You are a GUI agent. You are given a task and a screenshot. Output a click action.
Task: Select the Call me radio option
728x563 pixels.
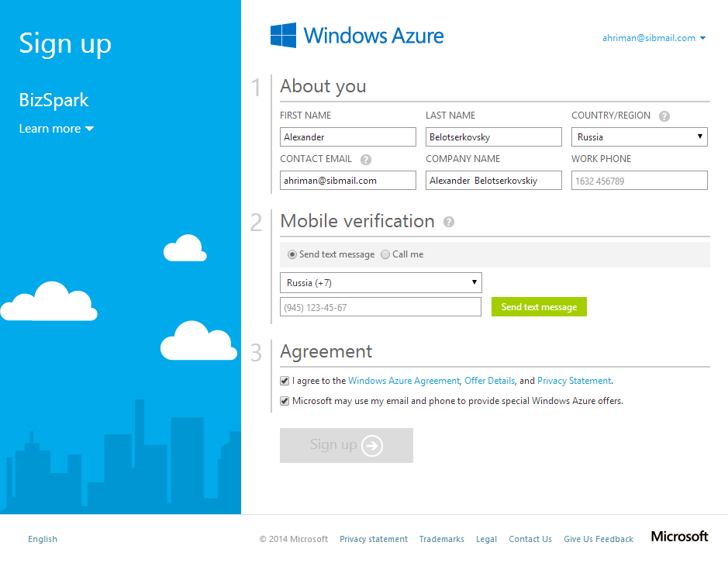(x=385, y=254)
